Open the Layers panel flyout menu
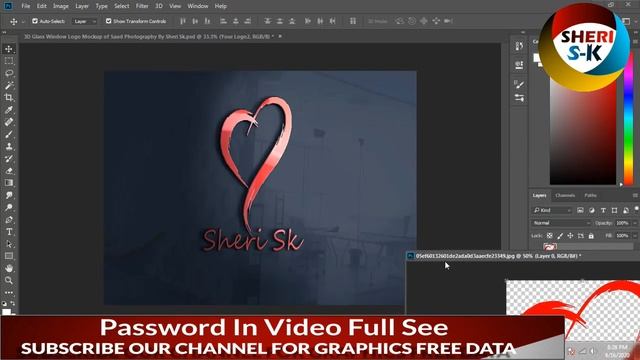 pyautogui.click(x=636, y=196)
